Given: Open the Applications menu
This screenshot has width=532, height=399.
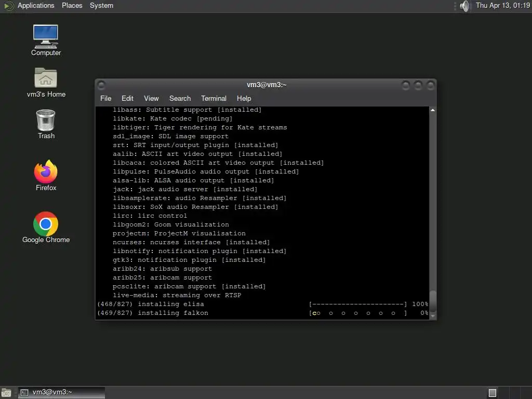Looking at the screenshot, I should point(36,5).
